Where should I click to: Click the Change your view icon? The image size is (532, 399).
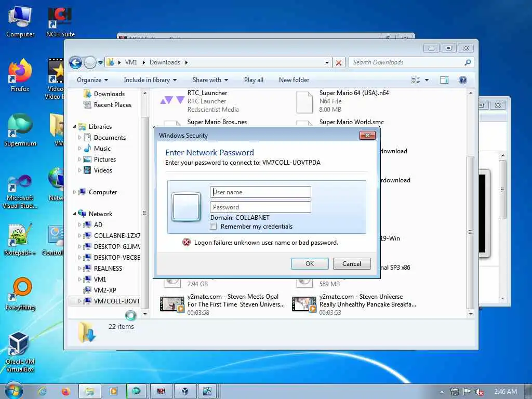point(415,80)
